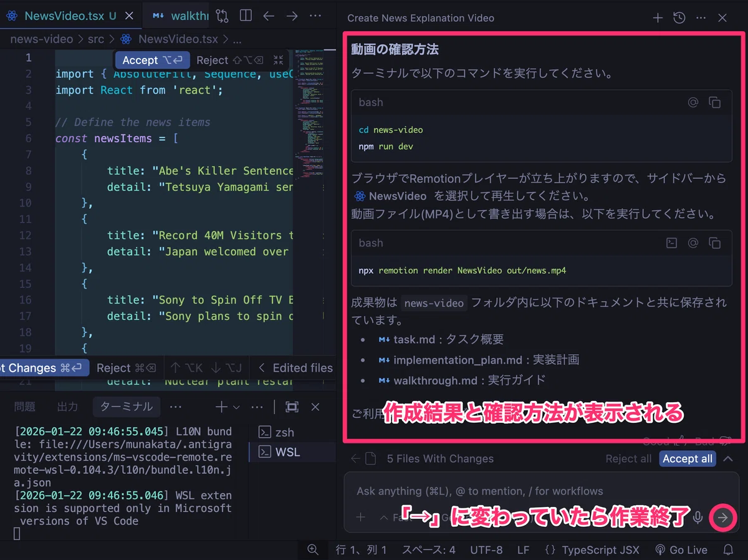Select the zsh terminal session
This screenshot has height=560, width=748.
(x=292, y=432)
